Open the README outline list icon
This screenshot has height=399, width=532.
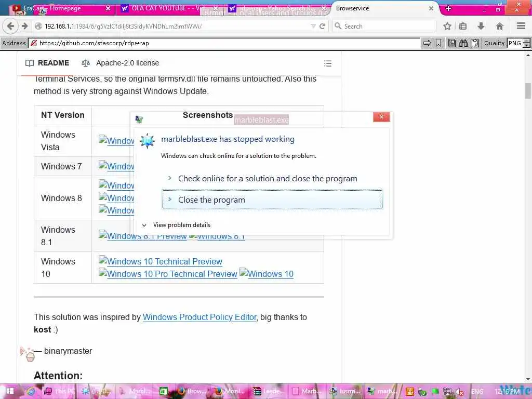pyautogui.click(x=328, y=63)
